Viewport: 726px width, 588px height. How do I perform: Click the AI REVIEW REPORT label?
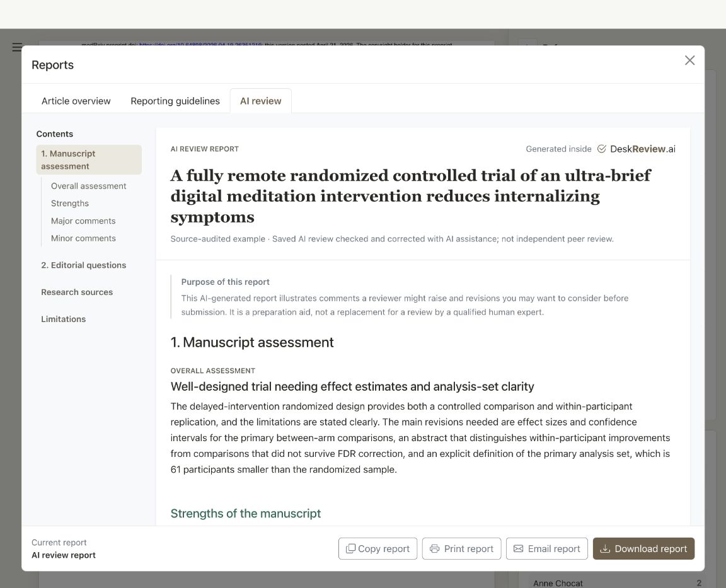[x=205, y=149]
